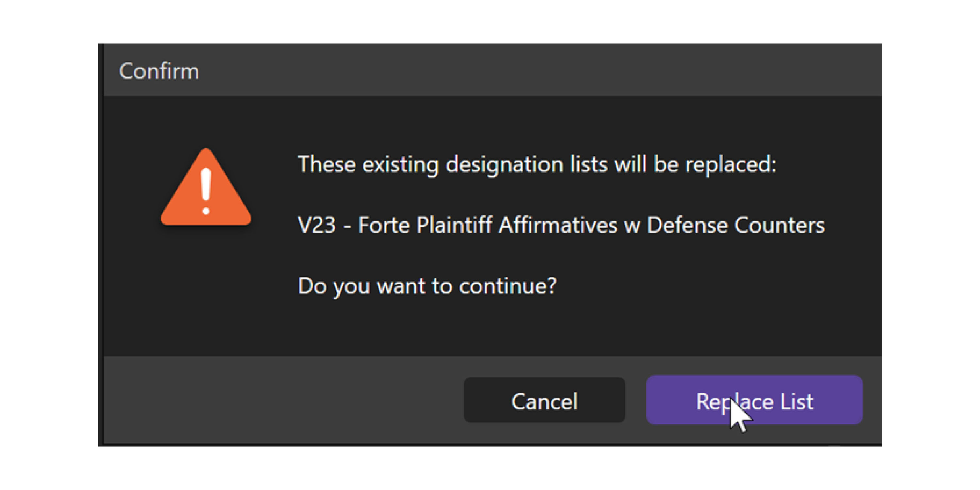Click the Replace List button
The image size is (980, 490).
[754, 400]
